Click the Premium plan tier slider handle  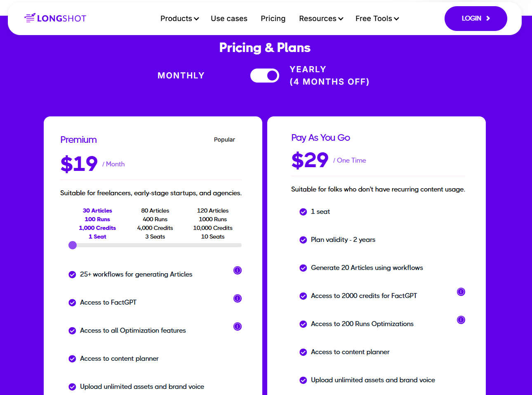coord(73,245)
